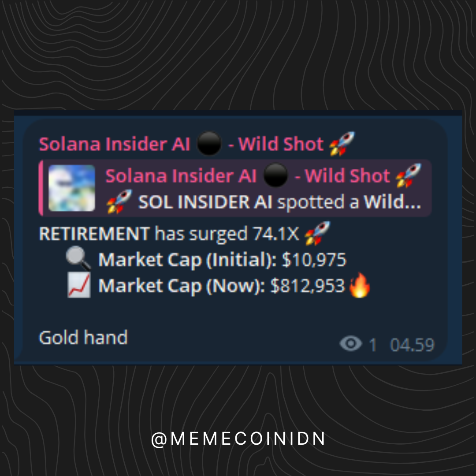Image resolution: width=476 pixels, height=476 pixels.
Task: Click the @MEMECOINIDN handle
Action: pyautogui.click(x=238, y=439)
